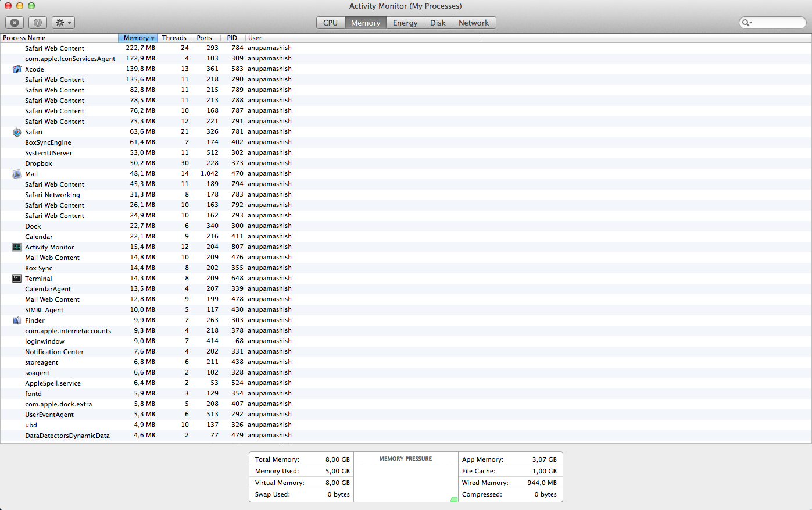
Task: Click the Memory Used 5,00 GB value
Action: tap(338, 471)
